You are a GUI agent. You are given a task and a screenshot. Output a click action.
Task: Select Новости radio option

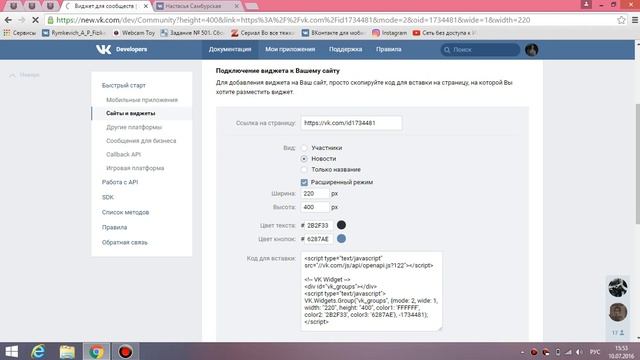click(x=304, y=158)
